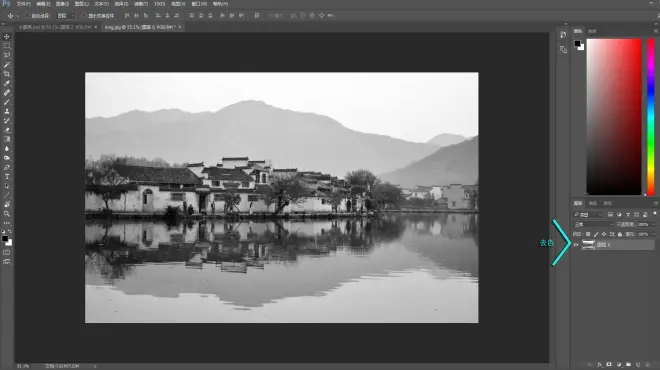
Task: Open the Fill slider dropdown arrow
Action: (x=654, y=234)
